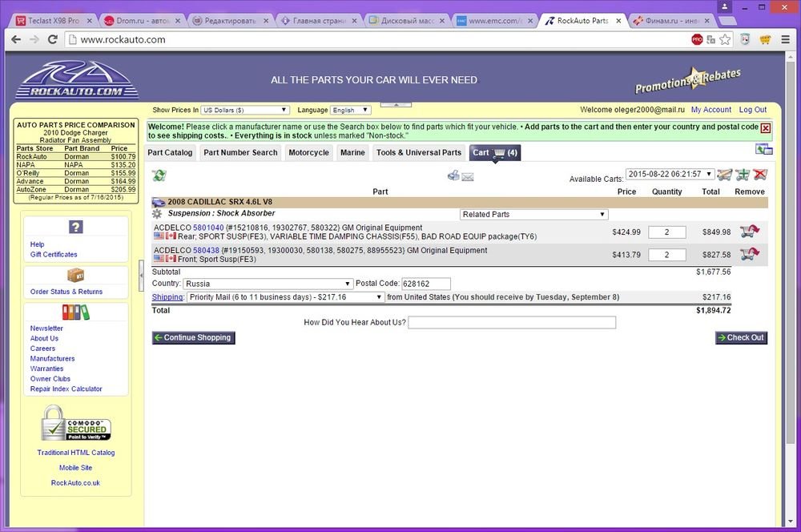Expand the Priority Mail shipping options dropdown

(285, 296)
